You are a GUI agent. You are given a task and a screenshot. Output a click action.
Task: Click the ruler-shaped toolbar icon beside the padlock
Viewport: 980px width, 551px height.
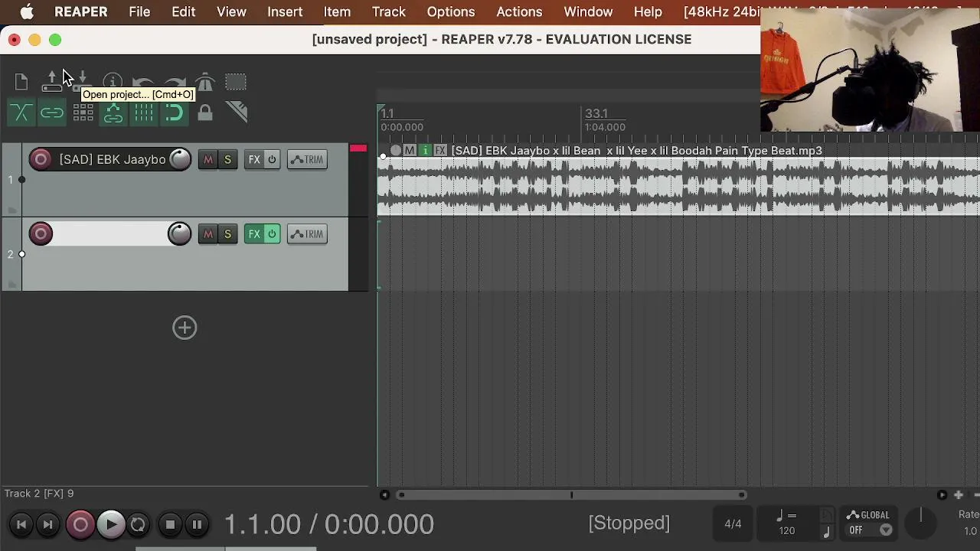tap(237, 112)
